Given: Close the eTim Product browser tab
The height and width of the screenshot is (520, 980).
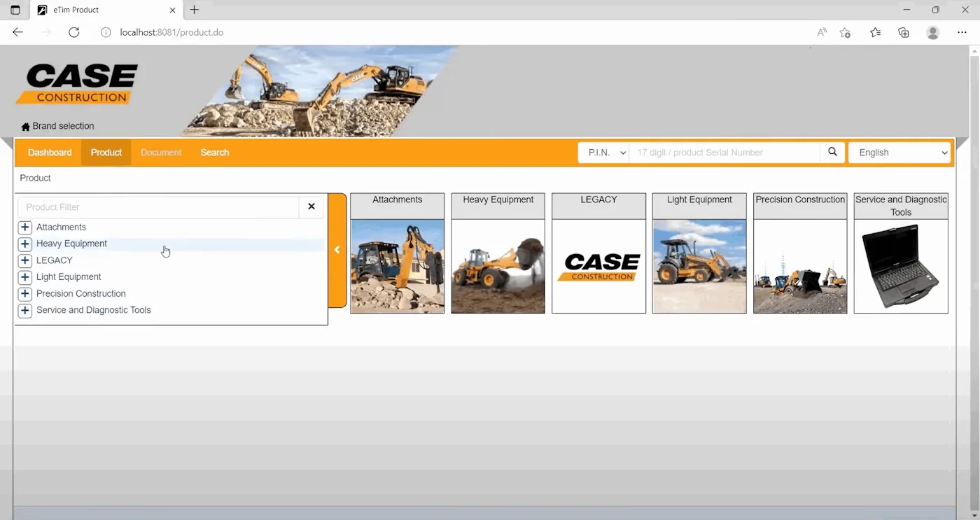Looking at the screenshot, I should (x=172, y=10).
